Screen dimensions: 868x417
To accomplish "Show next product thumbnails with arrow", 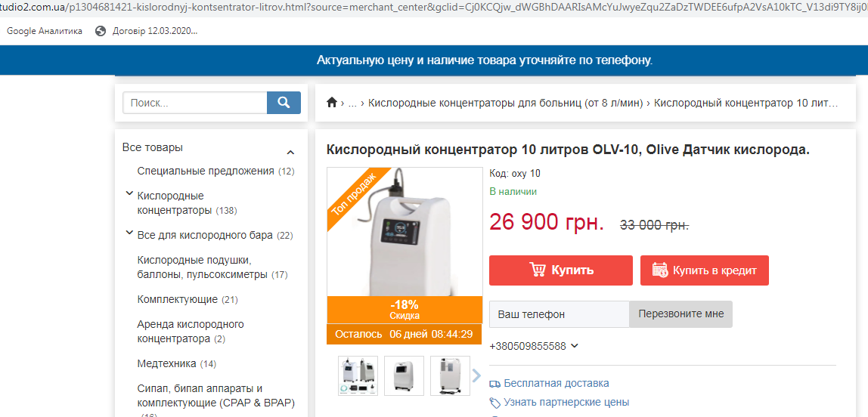I will (476, 375).
